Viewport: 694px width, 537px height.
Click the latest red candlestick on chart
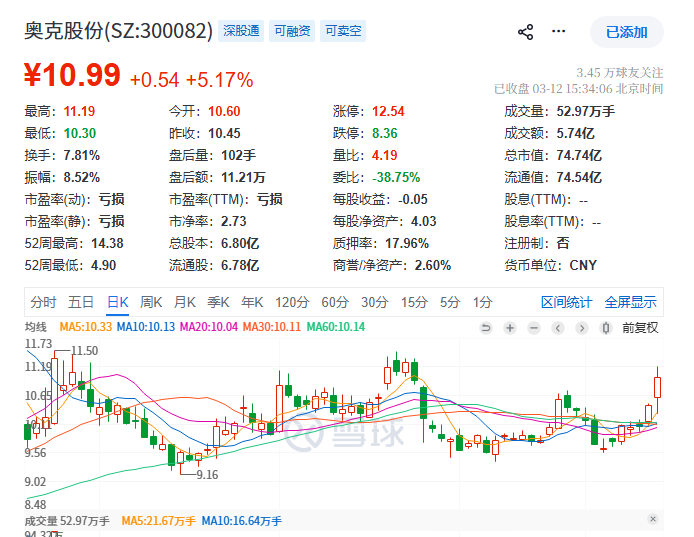tap(657, 389)
